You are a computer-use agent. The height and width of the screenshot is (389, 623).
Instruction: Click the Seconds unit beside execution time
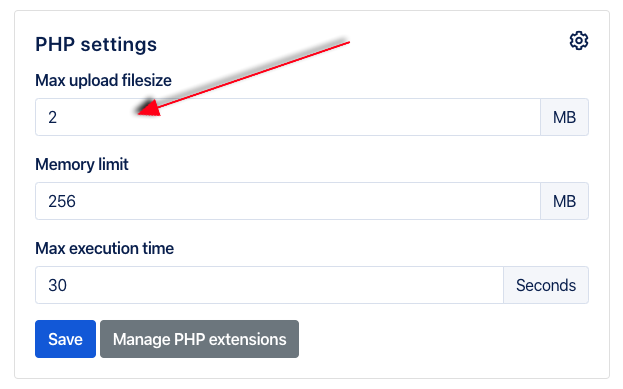[546, 285]
